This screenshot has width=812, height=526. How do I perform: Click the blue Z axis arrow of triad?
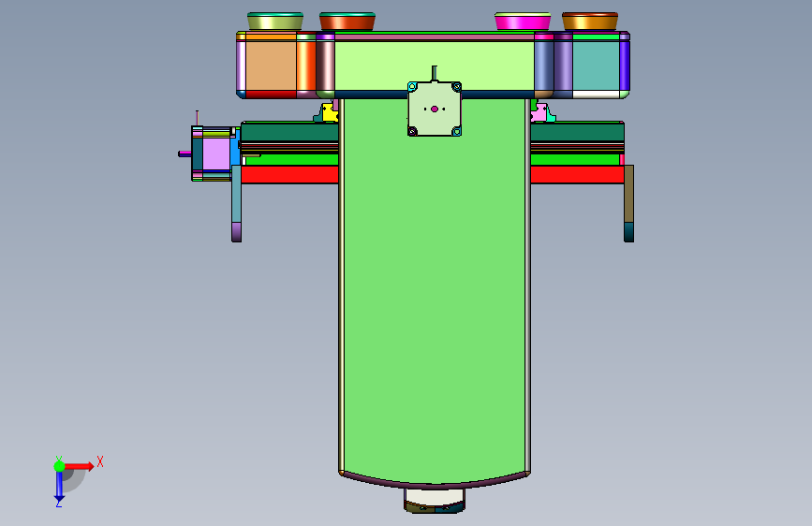coord(59,486)
